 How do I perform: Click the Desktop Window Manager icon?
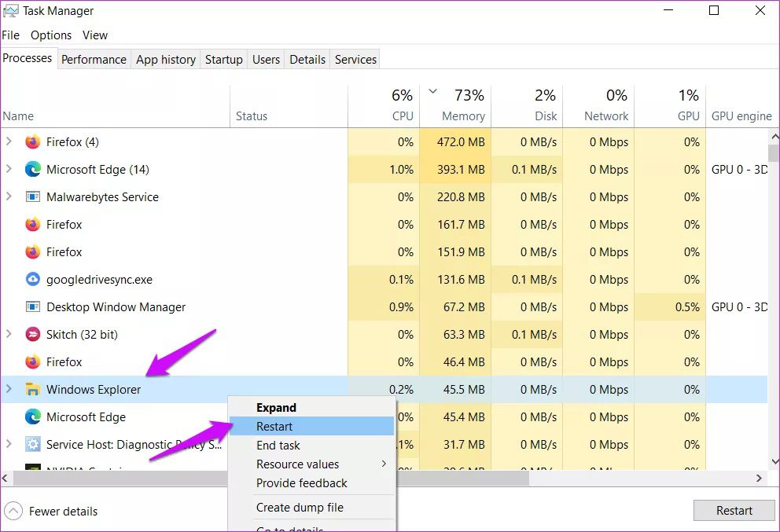click(33, 306)
